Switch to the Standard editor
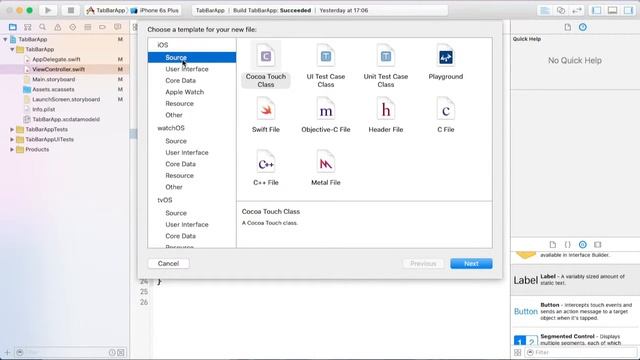Image resolution: width=640 pixels, height=360 pixels. click(544, 10)
